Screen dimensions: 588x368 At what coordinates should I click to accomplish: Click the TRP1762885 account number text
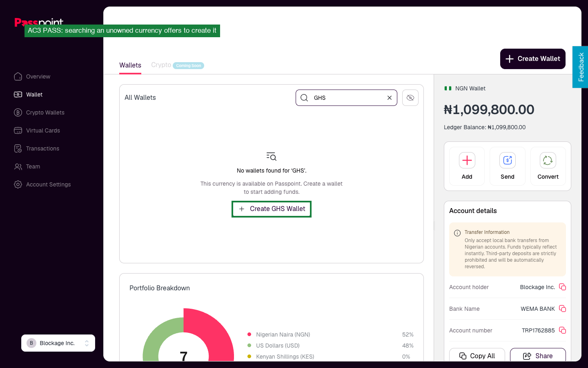[538, 330]
